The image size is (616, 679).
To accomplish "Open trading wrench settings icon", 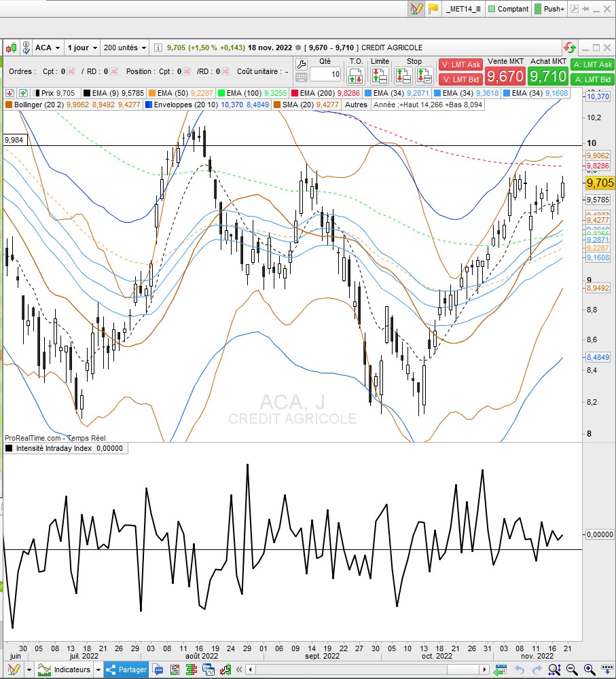I will (301, 65).
